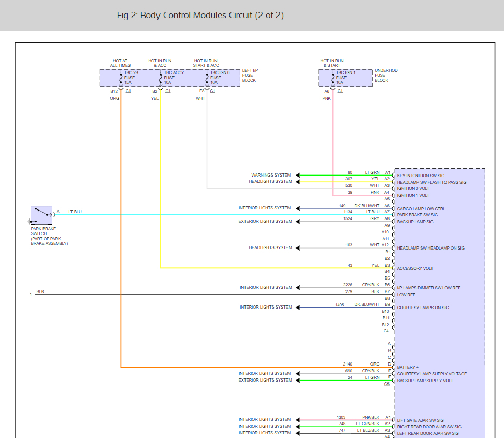The image size is (504, 438).
Task: Select the Fig 2 Body Control Modules title
Action: (x=200, y=16)
